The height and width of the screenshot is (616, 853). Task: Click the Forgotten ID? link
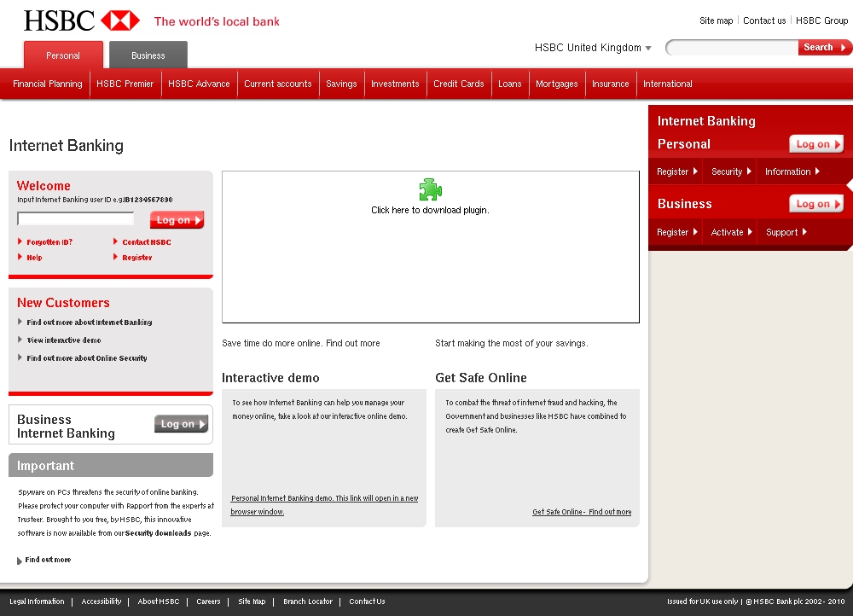[49, 242]
